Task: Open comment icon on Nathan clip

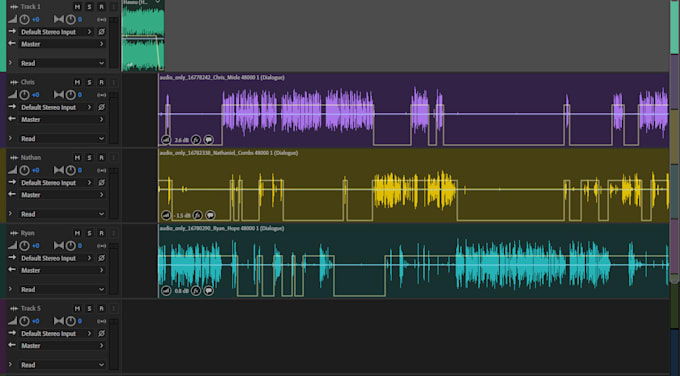Action: (210, 215)
